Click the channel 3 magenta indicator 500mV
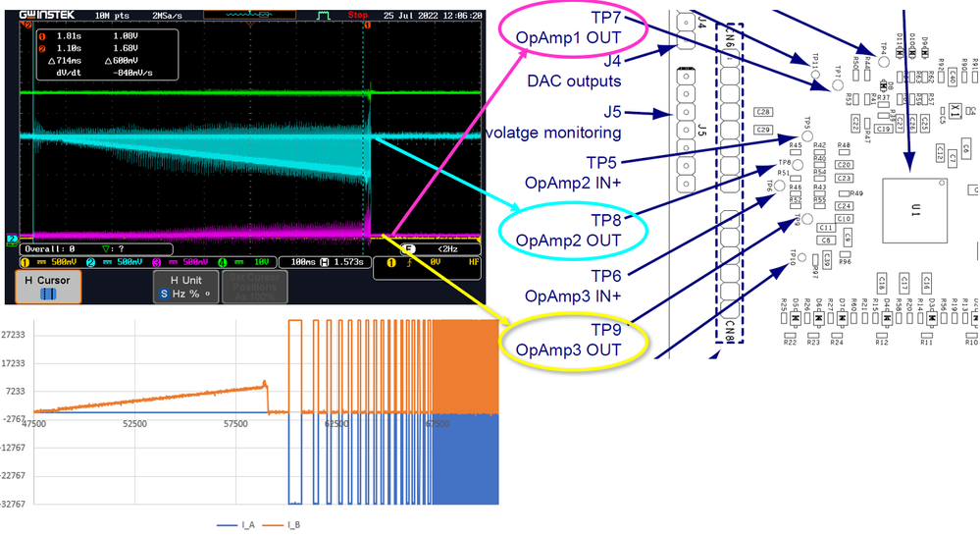 [x=181, y=262]
